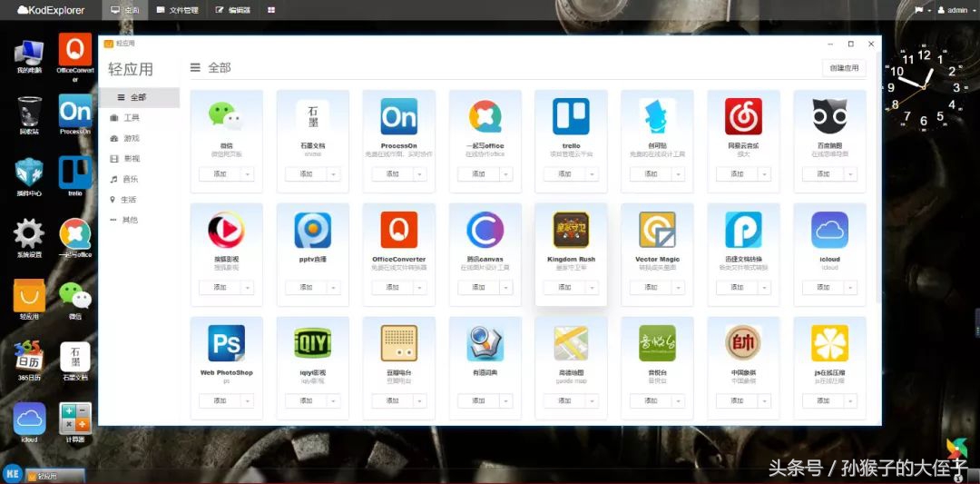This screenshot has width=980, height=484.
Task: Open the 365日历 calendar desktop shortcut
Action: click(29, 357)
